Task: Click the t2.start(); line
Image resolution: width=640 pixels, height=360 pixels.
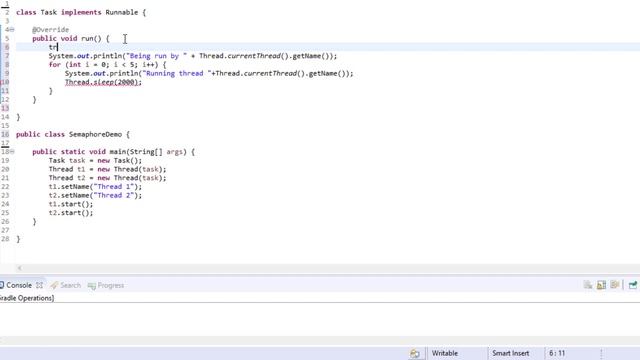Action: (71, 213)
